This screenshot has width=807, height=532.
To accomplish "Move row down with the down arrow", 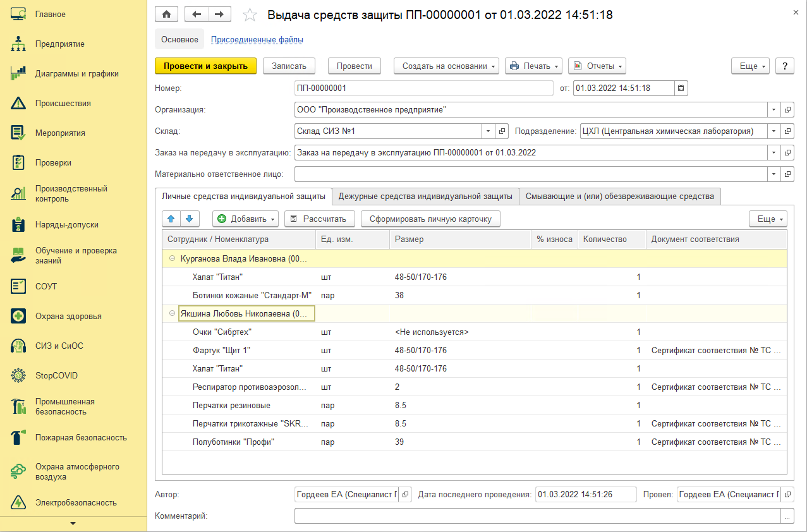I will tap(189, 219).
